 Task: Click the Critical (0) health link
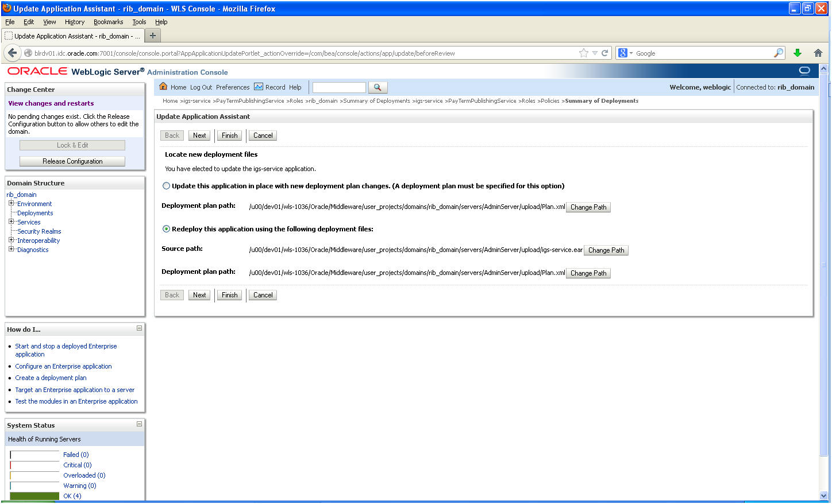(78, 465)
